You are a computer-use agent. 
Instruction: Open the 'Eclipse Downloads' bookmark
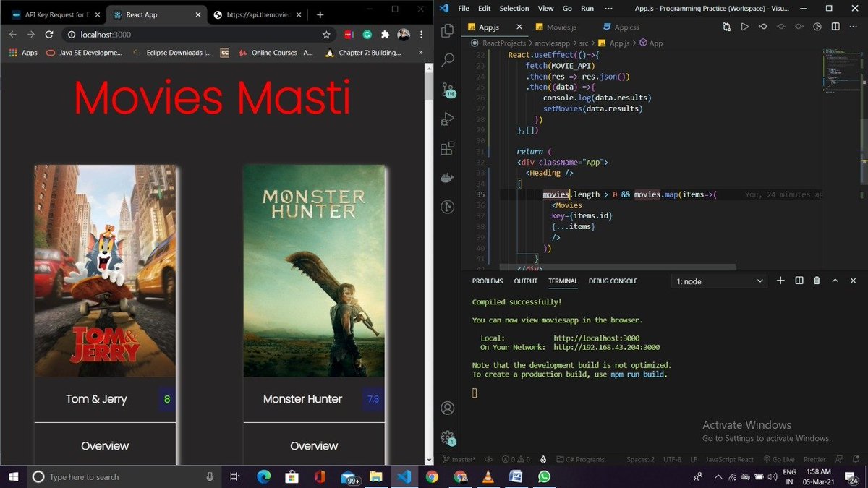(172, 53)
